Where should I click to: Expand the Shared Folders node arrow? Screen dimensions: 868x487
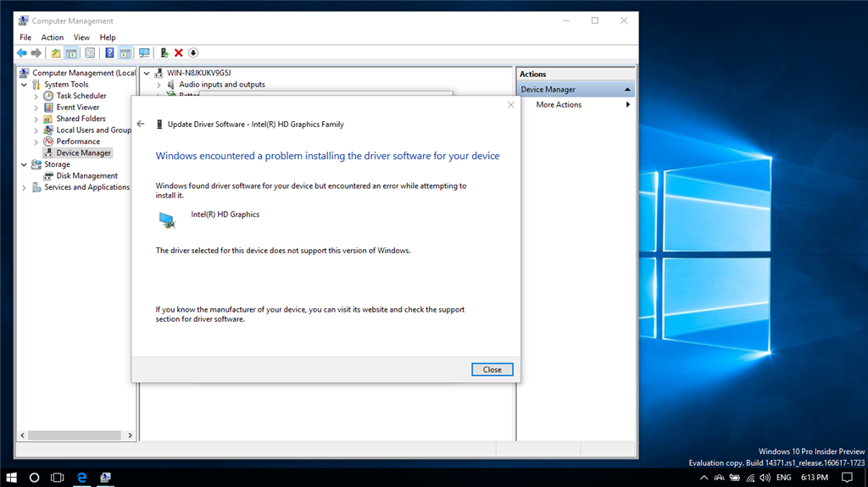[x=36, y=119]
